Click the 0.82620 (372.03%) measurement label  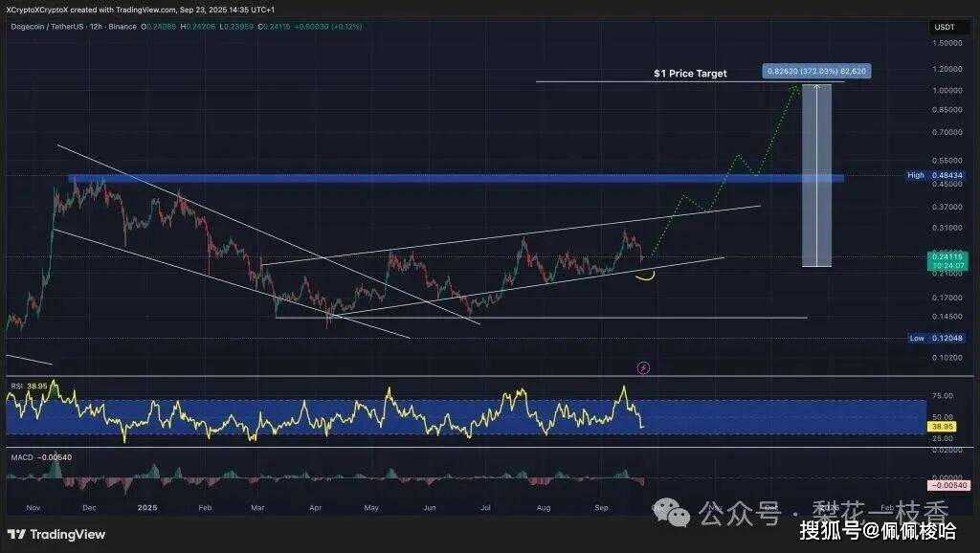(x=815, y=70)
